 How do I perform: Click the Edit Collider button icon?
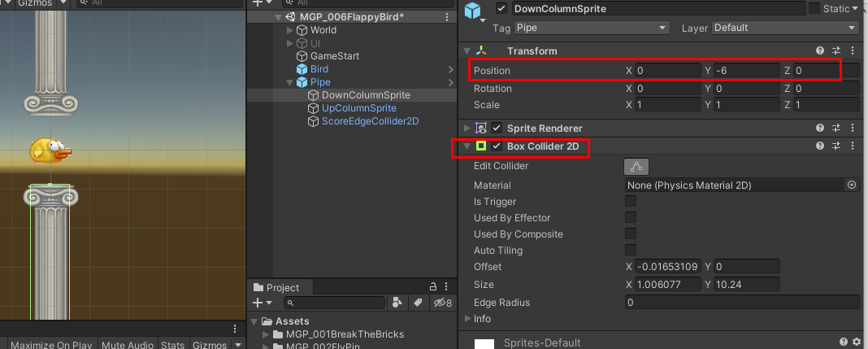coord(636,166)
